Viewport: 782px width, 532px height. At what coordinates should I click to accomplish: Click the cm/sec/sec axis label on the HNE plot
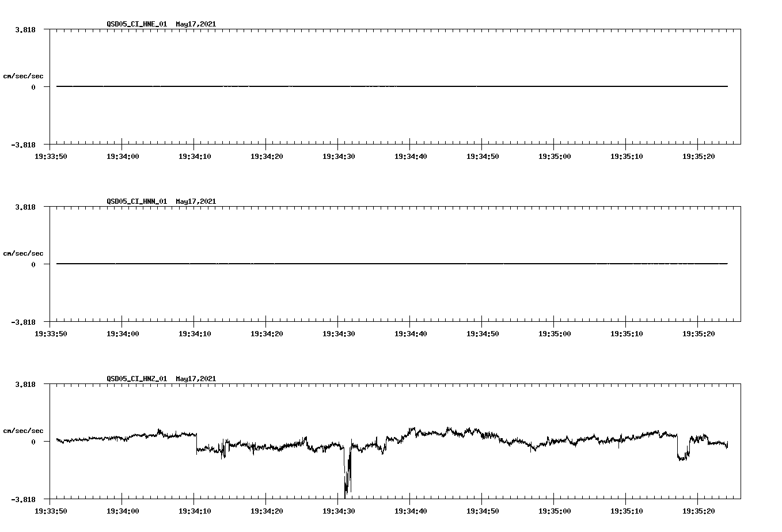[24, 75]
